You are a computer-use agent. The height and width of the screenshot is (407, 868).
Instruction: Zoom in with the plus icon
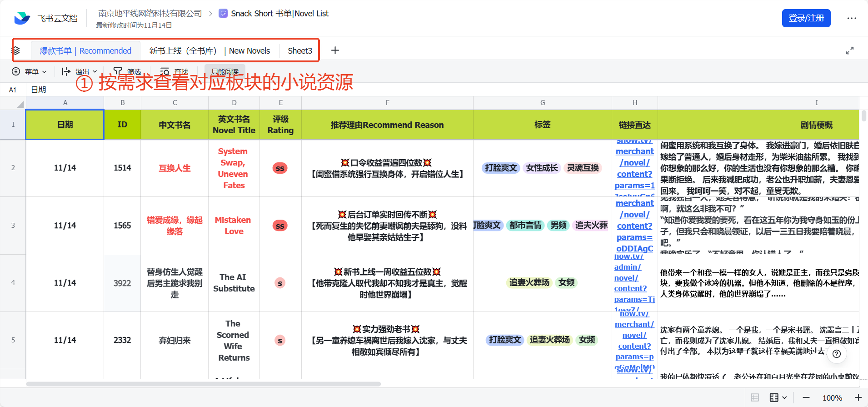click(x=858, y=397)
